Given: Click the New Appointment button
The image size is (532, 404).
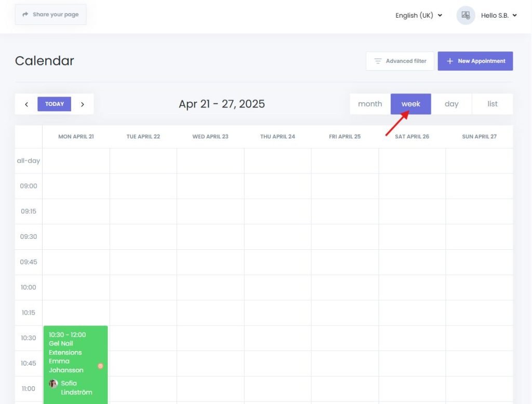Looking at the screenshot, I should click(x=475, y=61).
